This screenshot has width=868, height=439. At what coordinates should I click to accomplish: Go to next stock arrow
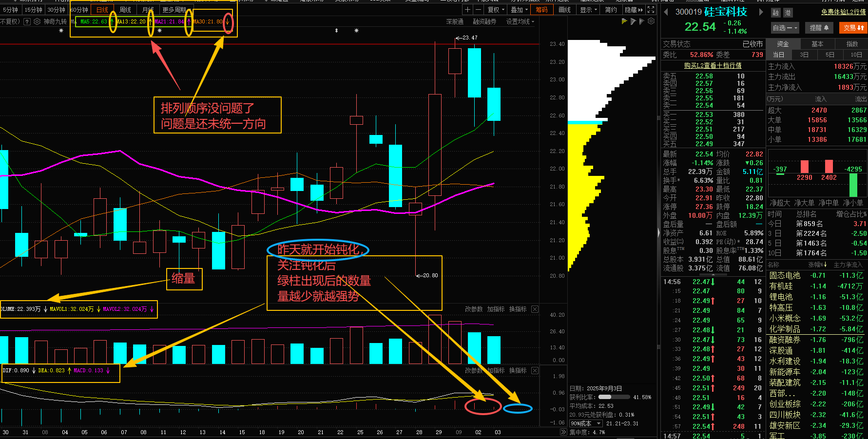pyautogui.click(x=761, y=12)
